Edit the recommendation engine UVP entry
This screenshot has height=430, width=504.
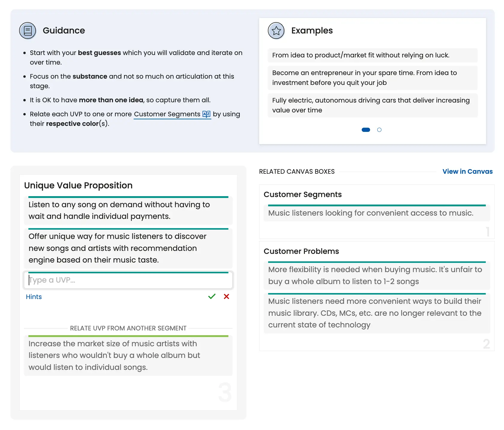(x=128, y=248)
